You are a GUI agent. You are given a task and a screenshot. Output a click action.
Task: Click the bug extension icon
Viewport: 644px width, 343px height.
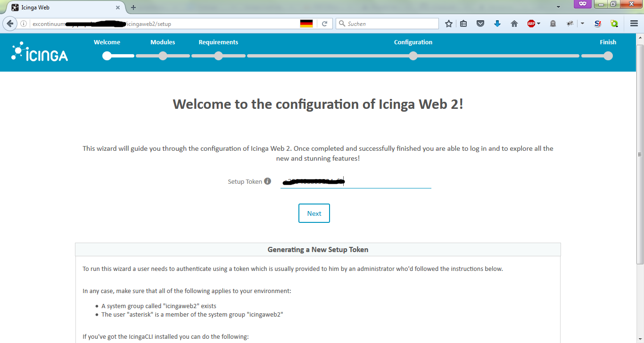pos(570,24)
